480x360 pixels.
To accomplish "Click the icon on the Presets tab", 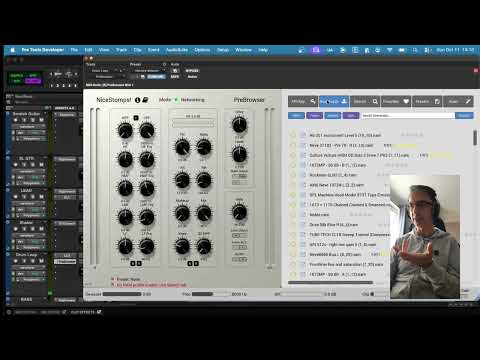I will click(437, 101).
